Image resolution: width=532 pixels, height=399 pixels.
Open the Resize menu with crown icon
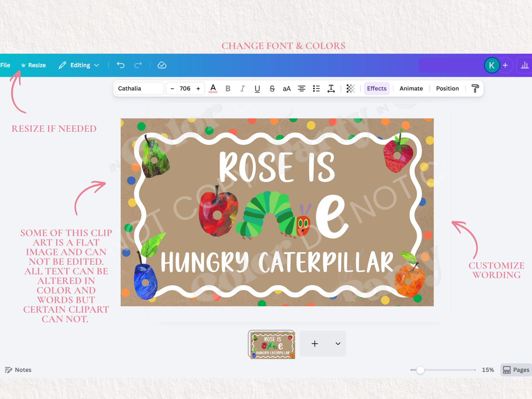[33, 65]
